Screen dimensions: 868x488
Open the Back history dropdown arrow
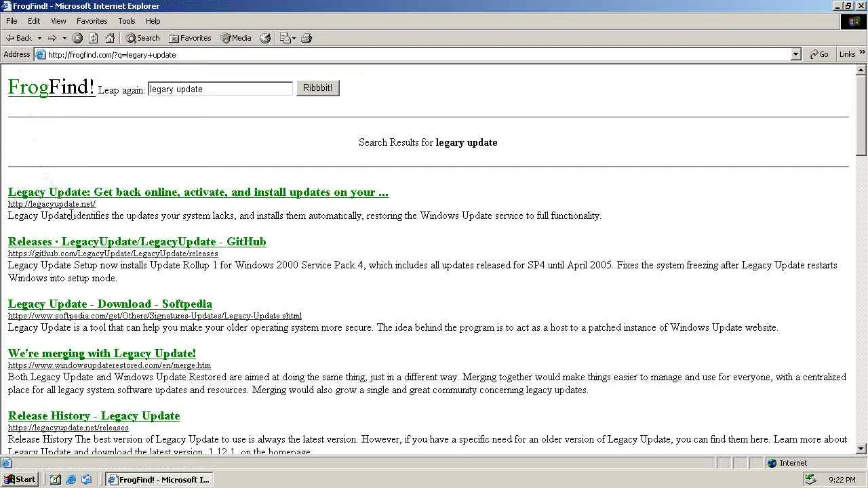click(39, 38)
